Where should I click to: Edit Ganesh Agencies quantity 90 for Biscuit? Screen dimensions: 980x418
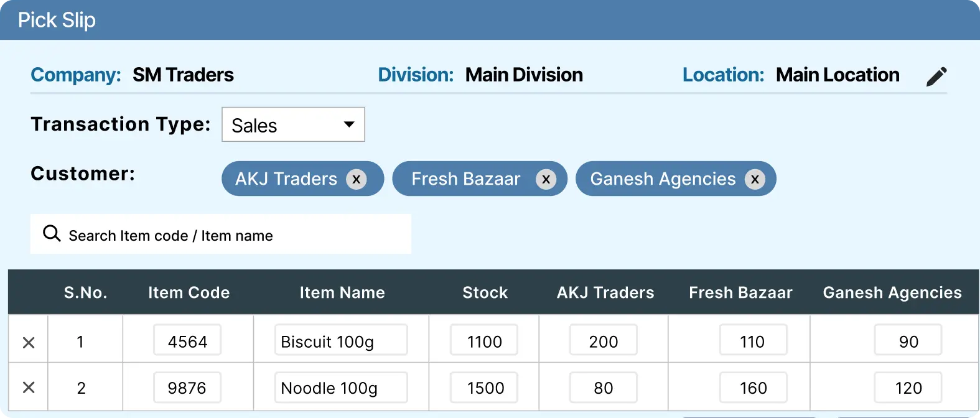908,341
